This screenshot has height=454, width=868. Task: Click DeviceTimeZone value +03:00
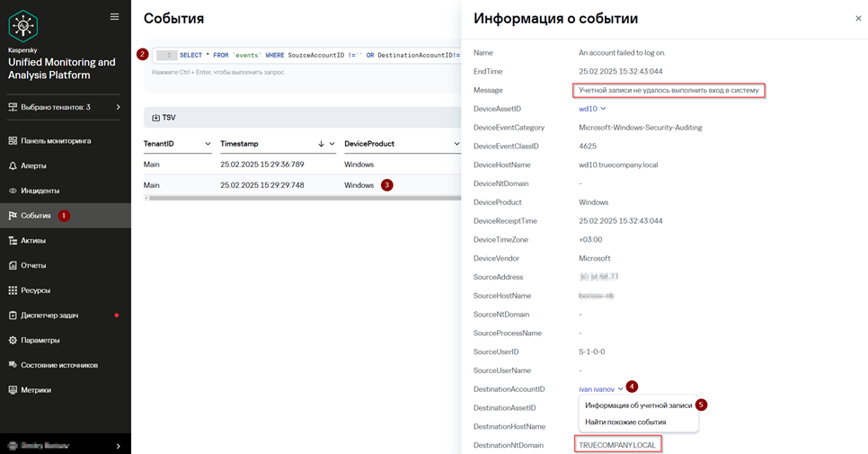pos(590,240)
